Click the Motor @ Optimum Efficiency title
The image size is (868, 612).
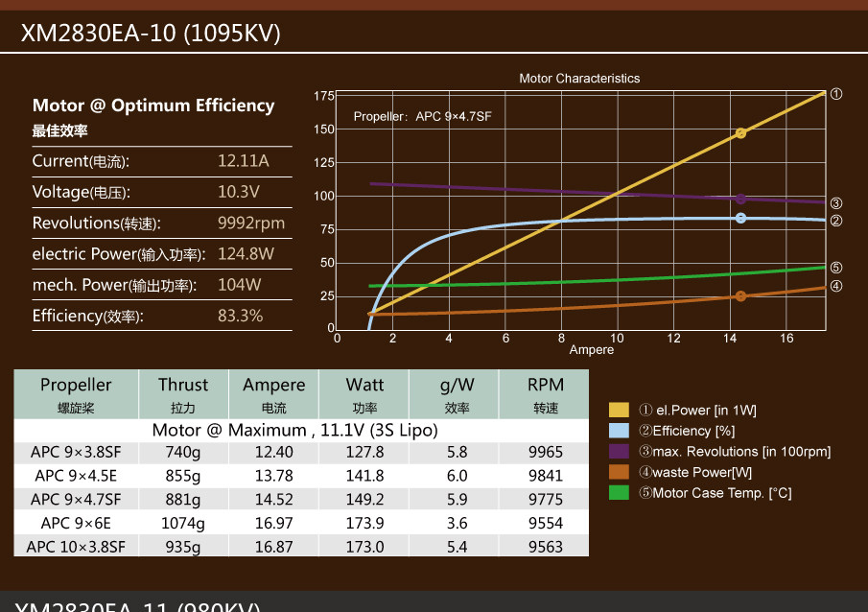tap(153, 106)
